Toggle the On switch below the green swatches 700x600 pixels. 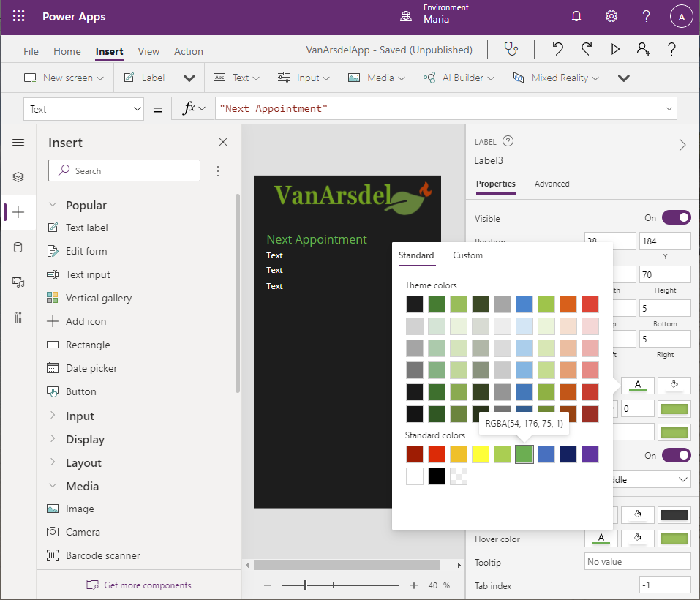tap(677, 455)
